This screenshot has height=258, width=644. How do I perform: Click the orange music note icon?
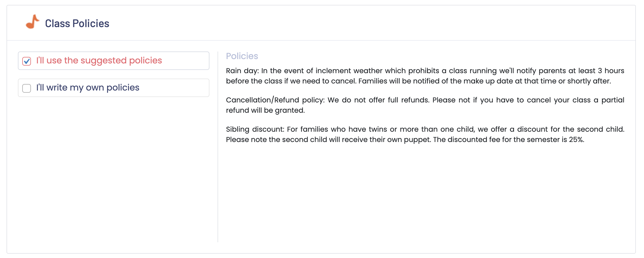[x=33, y=22]
